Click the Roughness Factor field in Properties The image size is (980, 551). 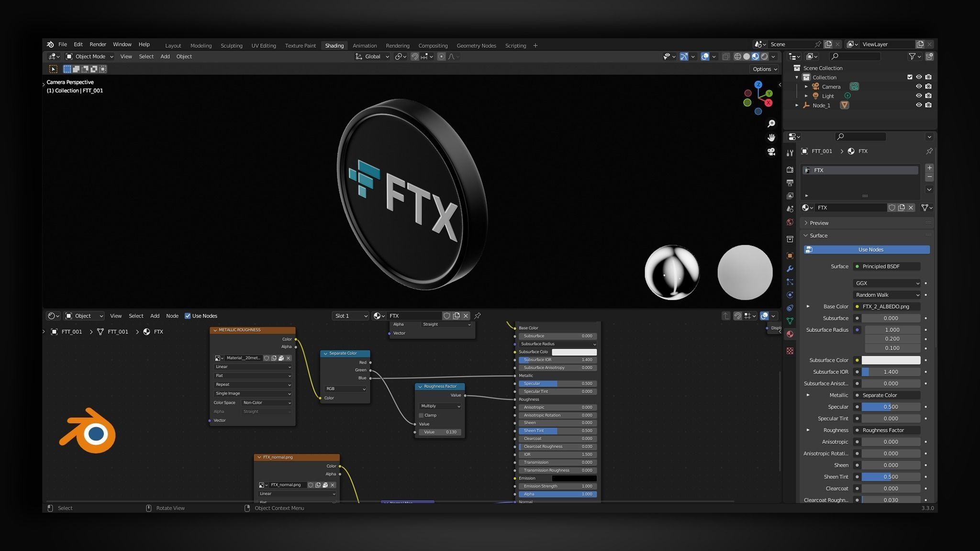887,430
